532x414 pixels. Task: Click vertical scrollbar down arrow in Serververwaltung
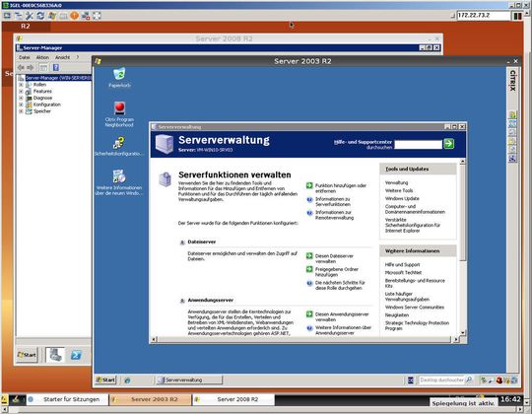[462, 333]
